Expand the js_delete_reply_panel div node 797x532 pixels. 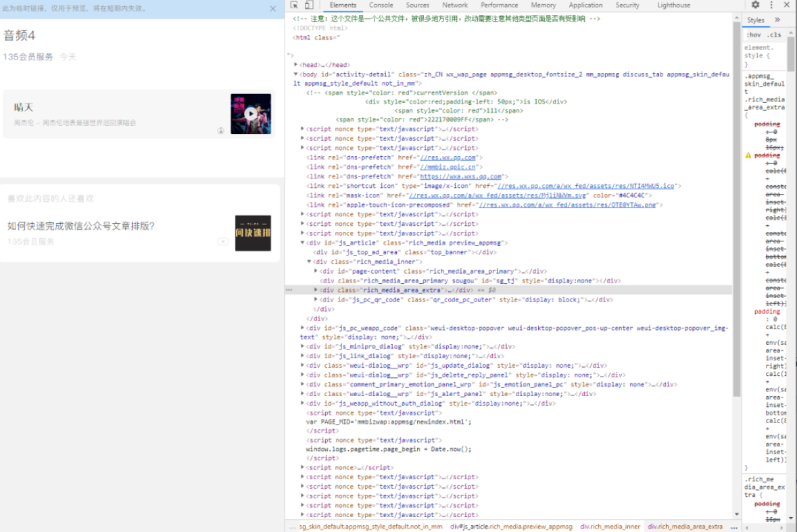point(302,375)
